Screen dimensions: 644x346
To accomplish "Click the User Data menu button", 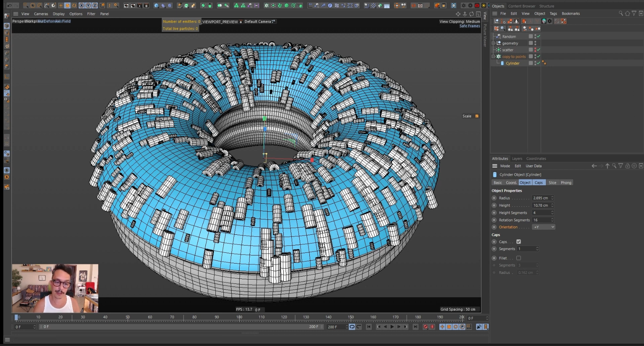I will point(533,166).
